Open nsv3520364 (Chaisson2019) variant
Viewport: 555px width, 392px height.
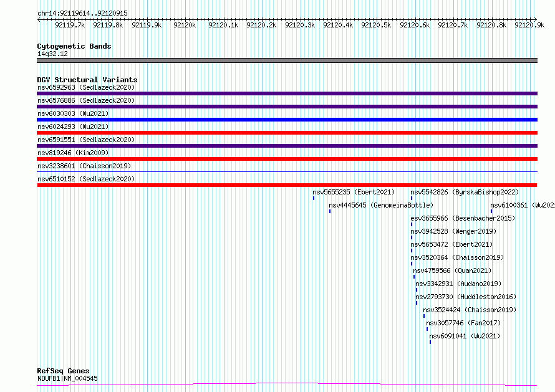tap(457, 257)
